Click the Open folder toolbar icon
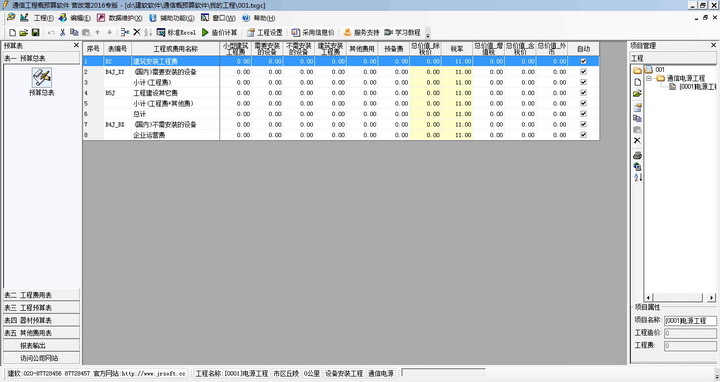Viewport: 720px width, 382px height. pos(23,33)
